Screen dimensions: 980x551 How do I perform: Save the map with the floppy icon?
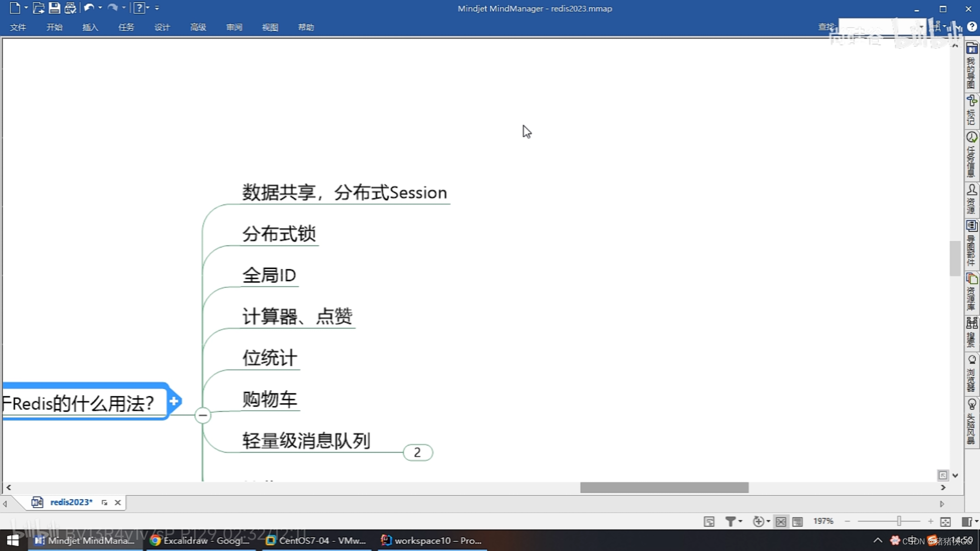coord(54,8)
